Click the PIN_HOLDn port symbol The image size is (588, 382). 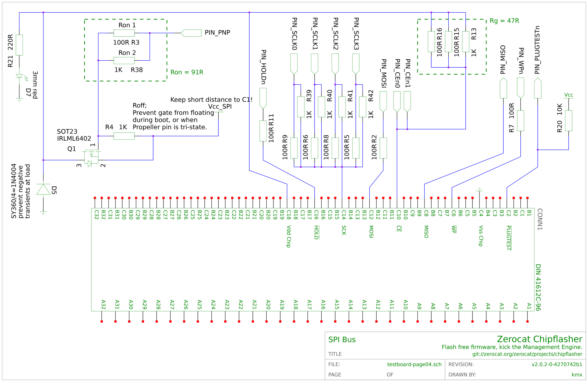point(263,98)
